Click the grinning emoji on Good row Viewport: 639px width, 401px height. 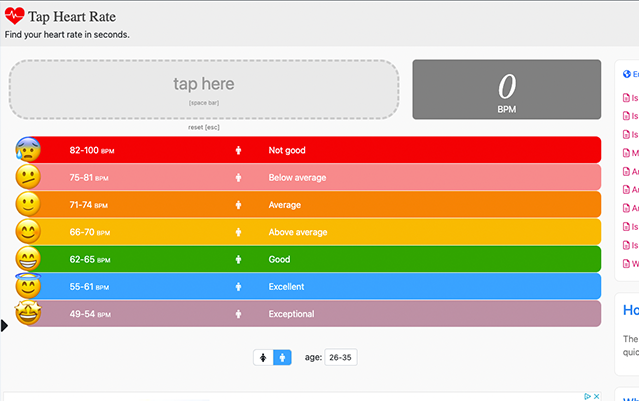[28, 259]
